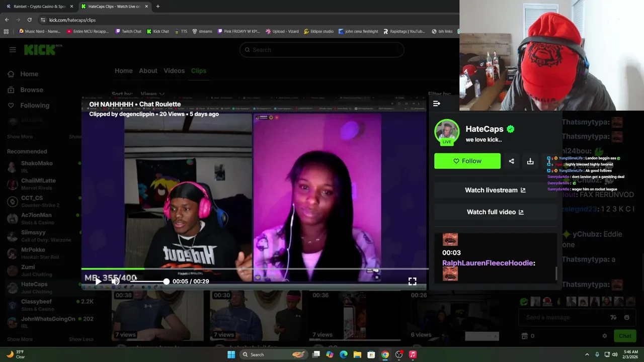The height and width of the screenshot is (362, 644).
Task: Open the HateCaps profile avatar
Action: point(447,132)
